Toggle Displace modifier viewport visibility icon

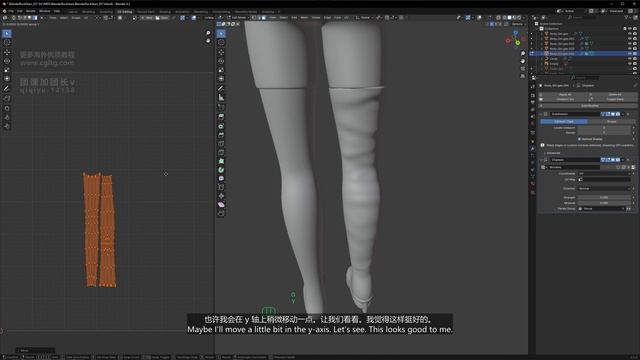613,160
